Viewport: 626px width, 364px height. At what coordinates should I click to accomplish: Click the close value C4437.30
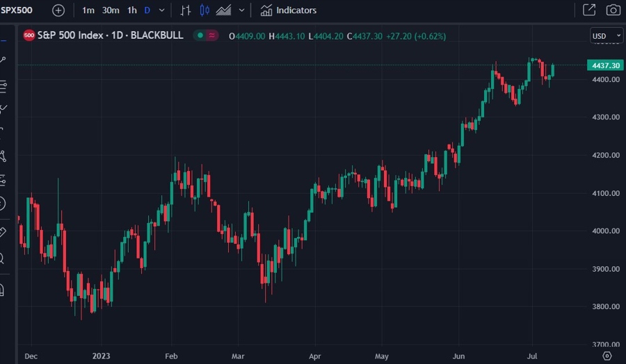(x=364, y=36)
